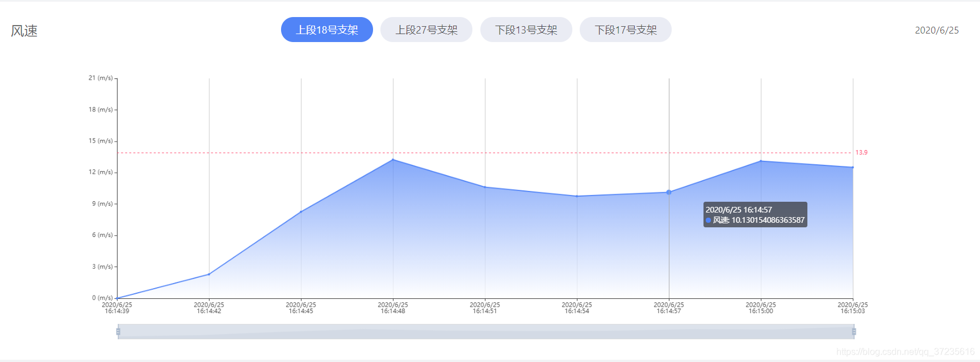Click the 6 (m/s) y-axis label
This screenshot has height=362, width=980.
[x=102, y=235]
